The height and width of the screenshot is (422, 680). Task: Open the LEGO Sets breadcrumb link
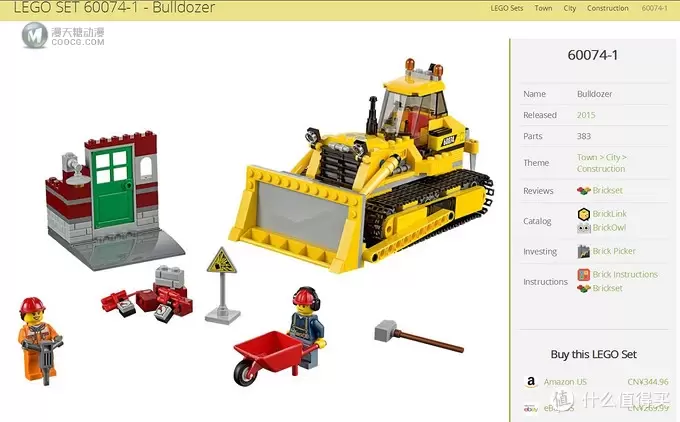pos(507,8)
